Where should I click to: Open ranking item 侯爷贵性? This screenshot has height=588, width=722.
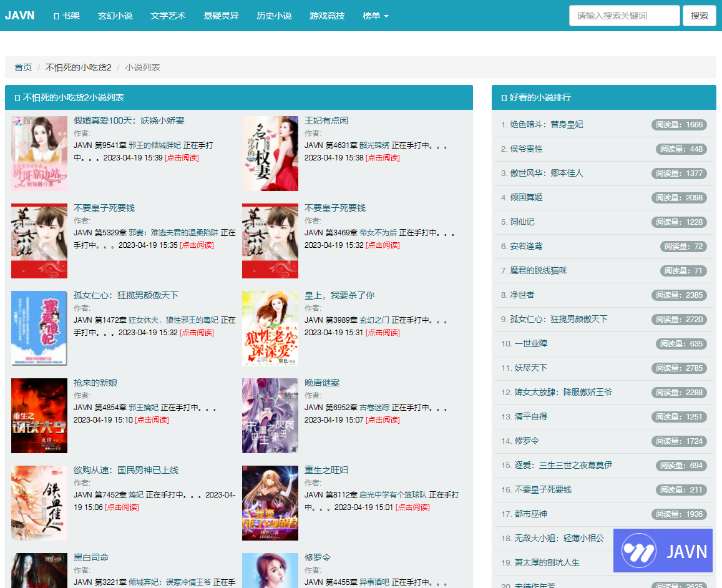526,149
